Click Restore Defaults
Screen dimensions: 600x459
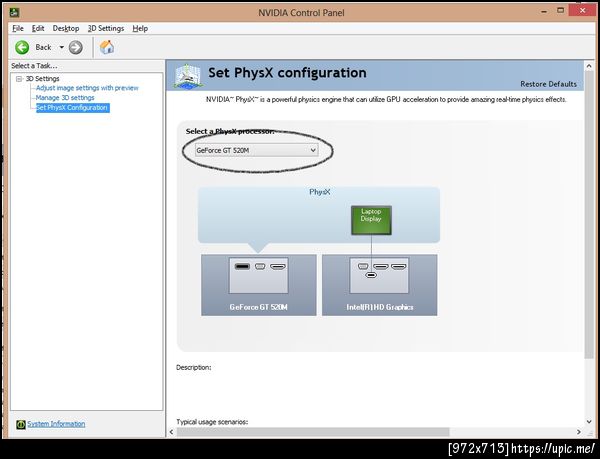(548, 84)
